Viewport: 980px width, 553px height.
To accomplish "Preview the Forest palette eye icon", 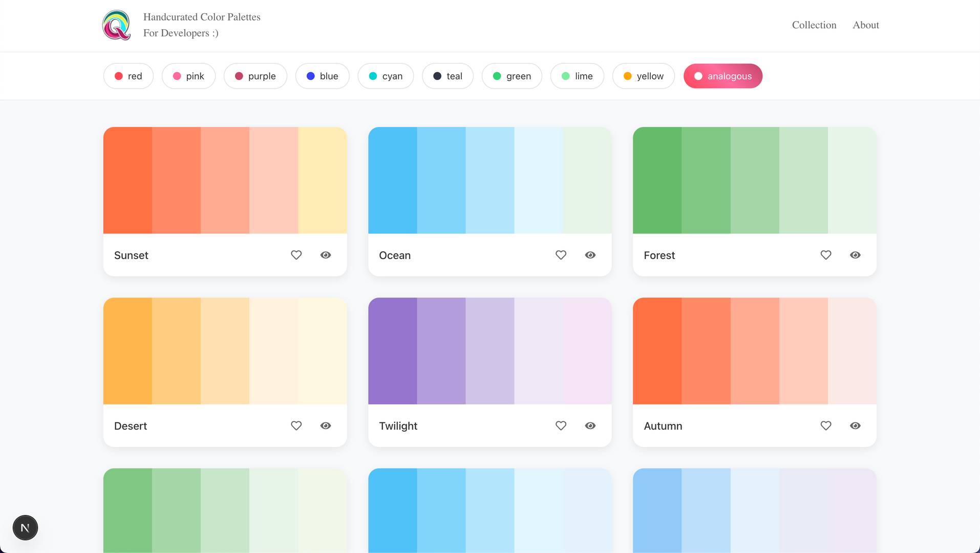I will point(855,255).
